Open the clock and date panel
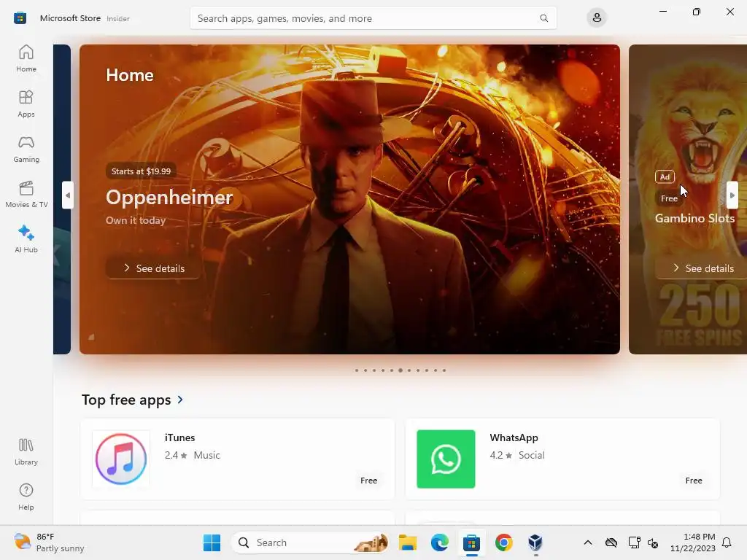Screen dimensions: 747x560 pyautogui.click(x=693, y=542)
